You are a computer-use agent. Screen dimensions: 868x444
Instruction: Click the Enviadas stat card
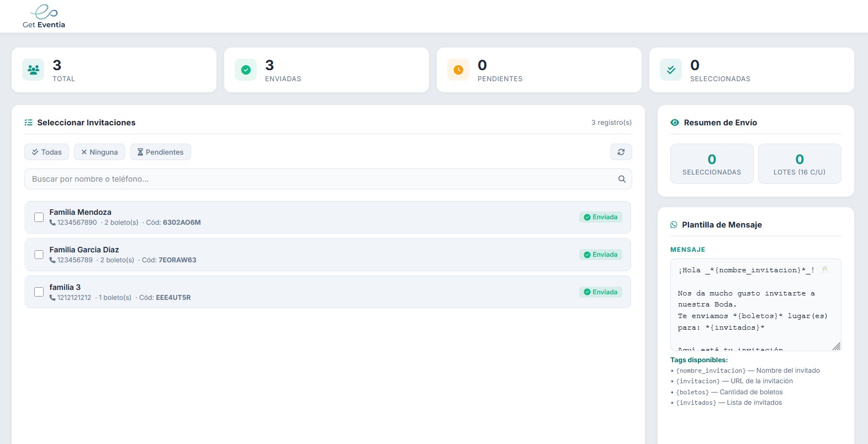pos(326,70)
